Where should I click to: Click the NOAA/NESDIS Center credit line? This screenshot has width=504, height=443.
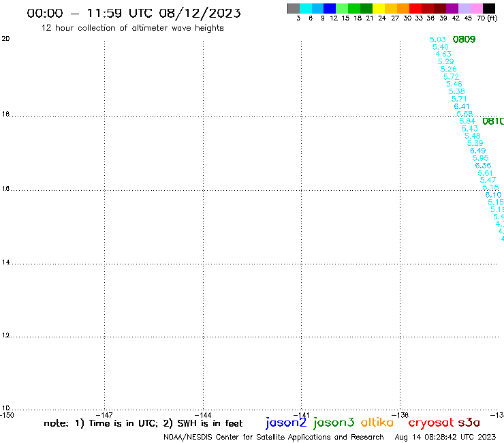click(x=274, y=438)
